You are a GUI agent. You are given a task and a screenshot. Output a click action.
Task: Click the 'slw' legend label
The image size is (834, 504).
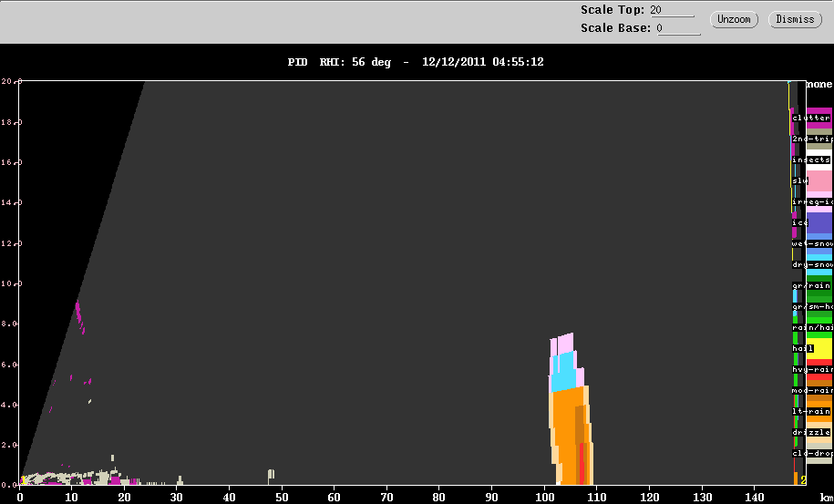[800, 180]
